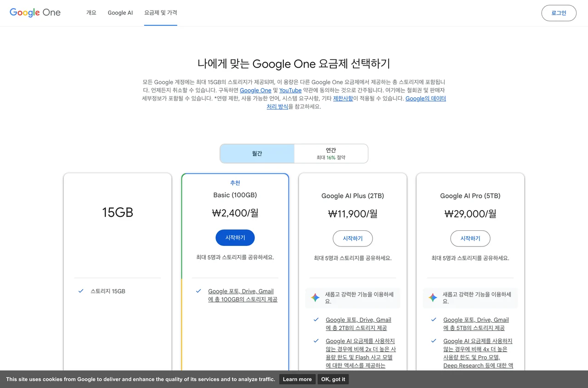The height and width of the screenshot is (388, 588).
Task: Click Learn more in cookie banner
Action: [x=297, y=379]
